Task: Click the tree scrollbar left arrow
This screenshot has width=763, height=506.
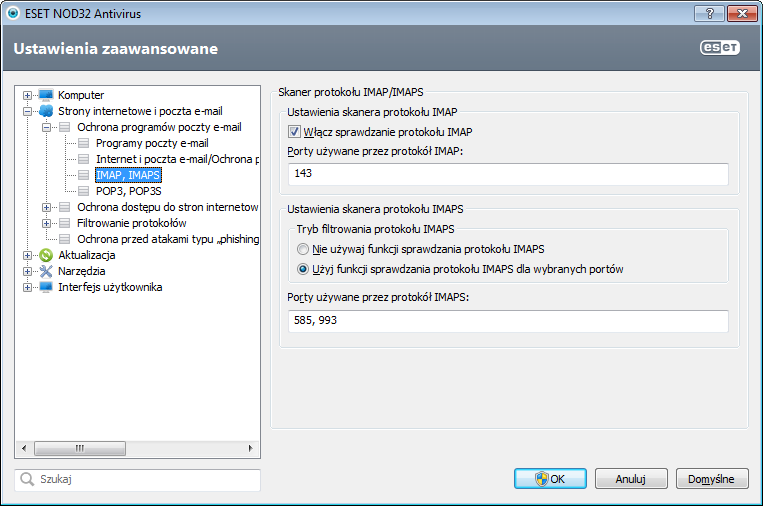Action: [24, 448]
